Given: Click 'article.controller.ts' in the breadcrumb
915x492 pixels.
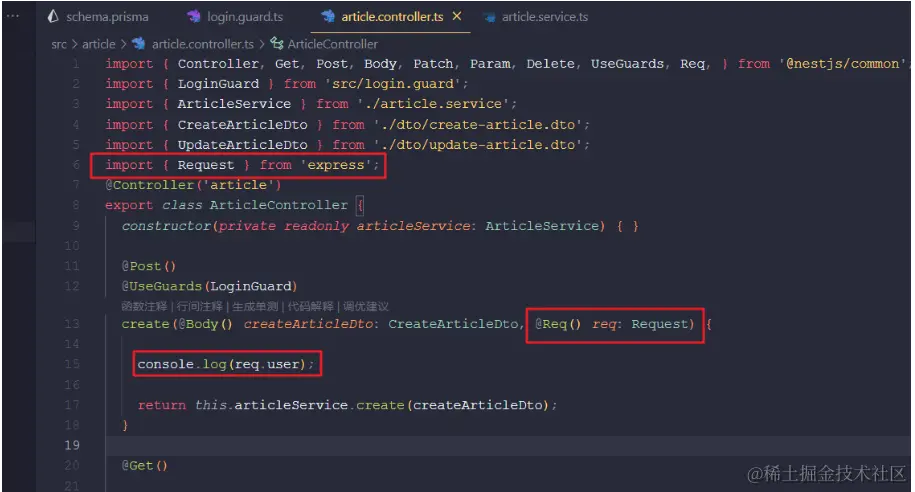Looking at the screenshot, I should click(202, 44).
